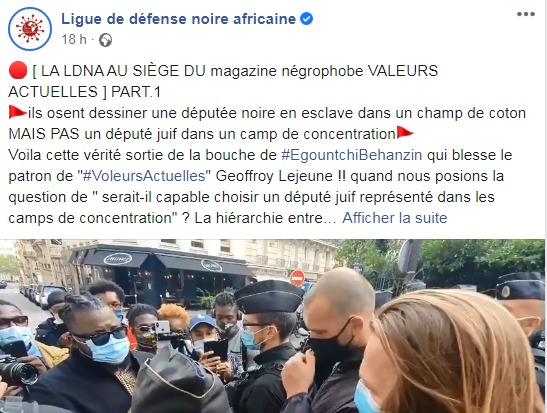Open the three-dot post options menu
The image size is (547, 413).
[x=526, y=14]
